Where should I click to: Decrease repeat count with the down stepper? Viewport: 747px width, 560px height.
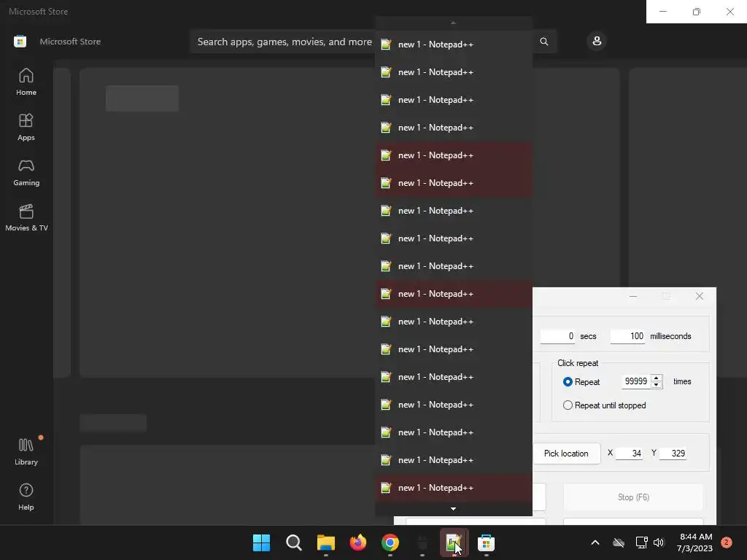coord(657,385)
